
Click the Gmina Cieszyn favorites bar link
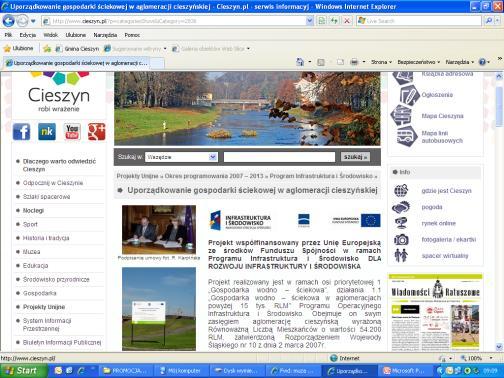(77, 49)
